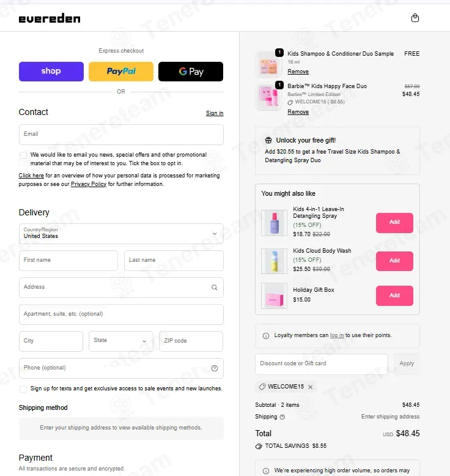Open the shopping bag cart icon

coord(415,18)
